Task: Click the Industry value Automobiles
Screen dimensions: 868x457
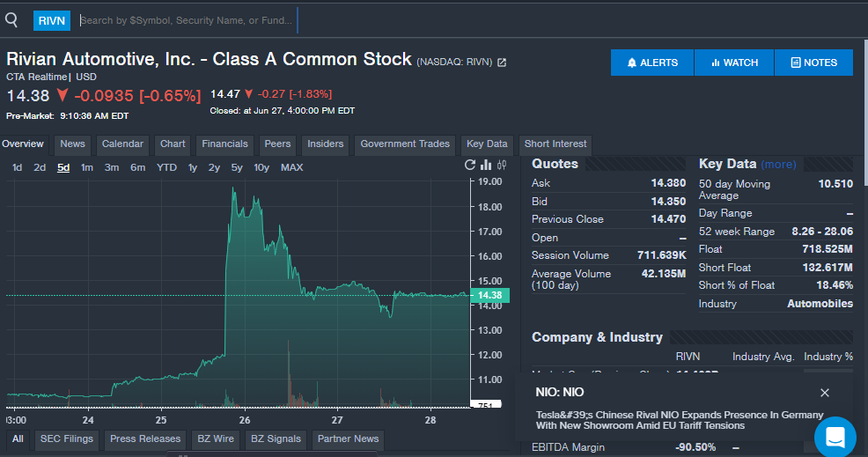Action: [820, 304]
